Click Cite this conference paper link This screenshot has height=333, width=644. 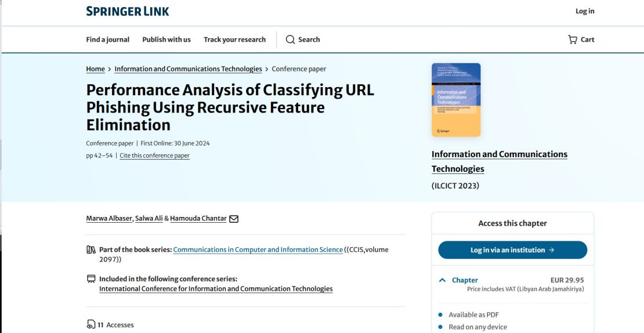pyautogui.click(x=154, y=155)
